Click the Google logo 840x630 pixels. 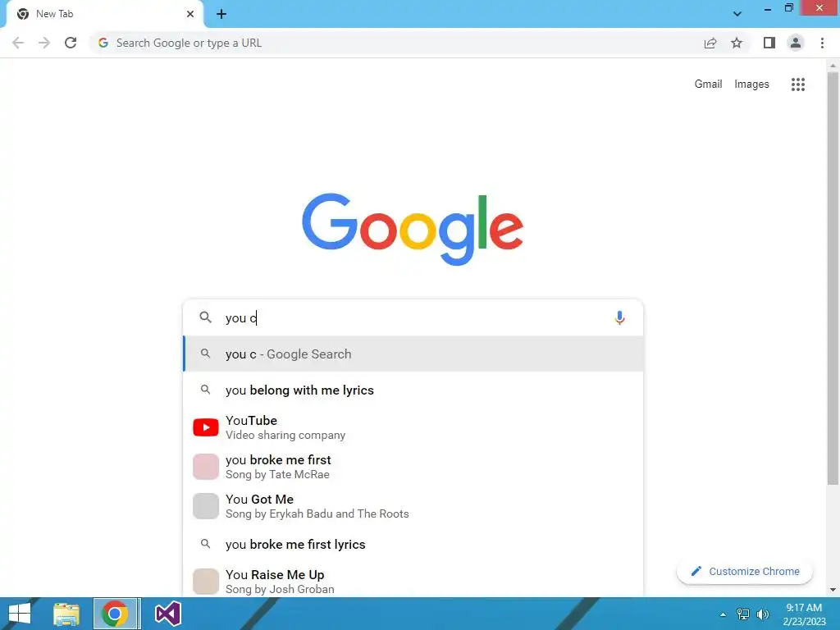click(413, 229)
